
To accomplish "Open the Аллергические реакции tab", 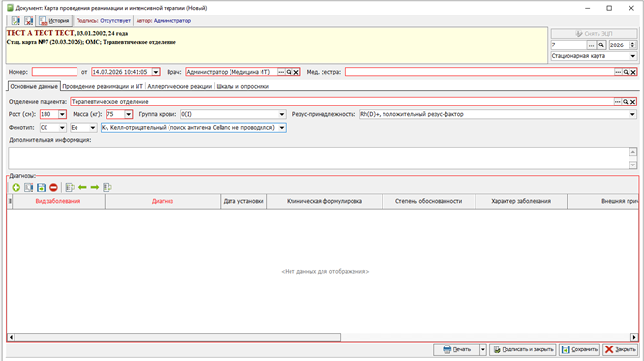I will 179,87.
